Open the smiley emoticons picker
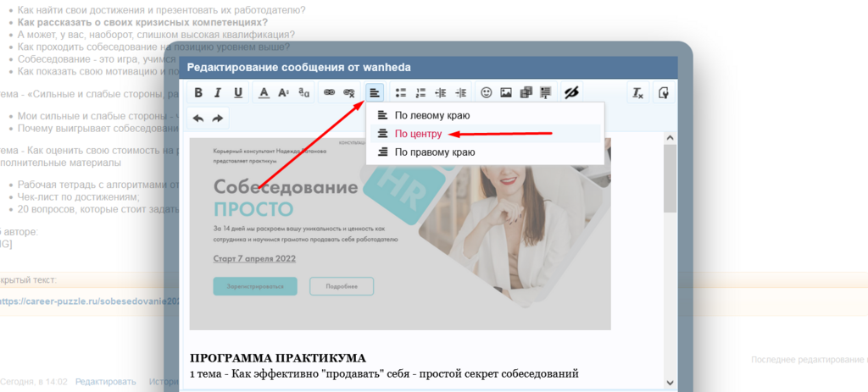868x392 pixels. click(x=487, y=93)
